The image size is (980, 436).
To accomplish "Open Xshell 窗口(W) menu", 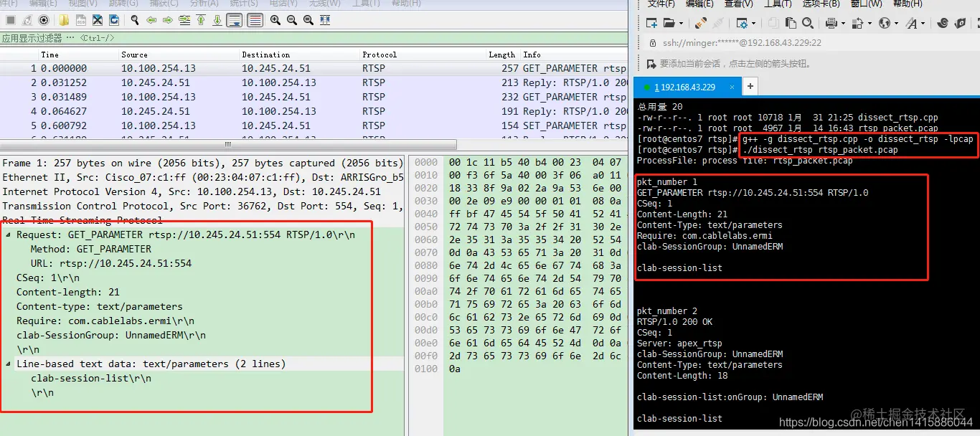I will coord(867,4).
